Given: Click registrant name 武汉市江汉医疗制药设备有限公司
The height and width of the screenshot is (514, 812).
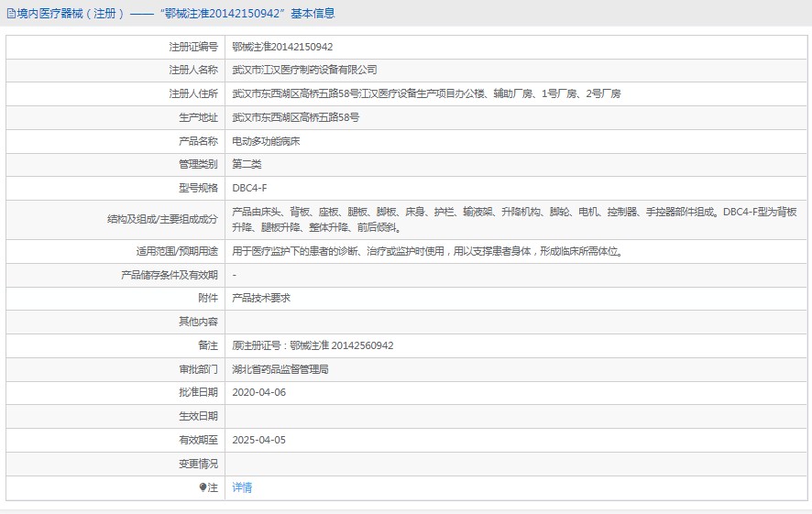Looking at the screenshot, I should 304,70.
